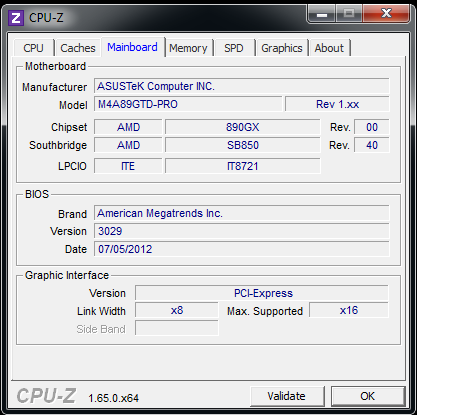This screenshot has width=450, height=415.
Task: Click the CPU-Z title bar text
Action: [x=46, y=18]
